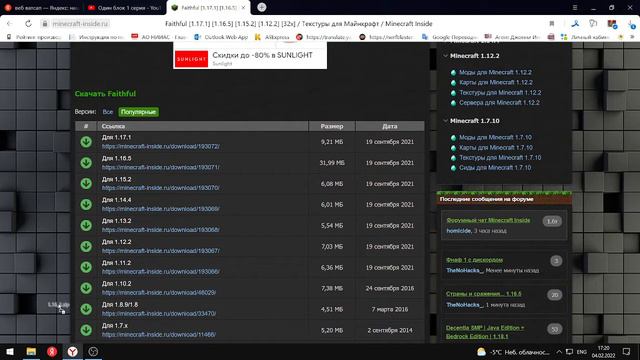Viewport: 640px width, 360px height.
Task: Open File Explorer from the taskbar
Action: point(31,351)
